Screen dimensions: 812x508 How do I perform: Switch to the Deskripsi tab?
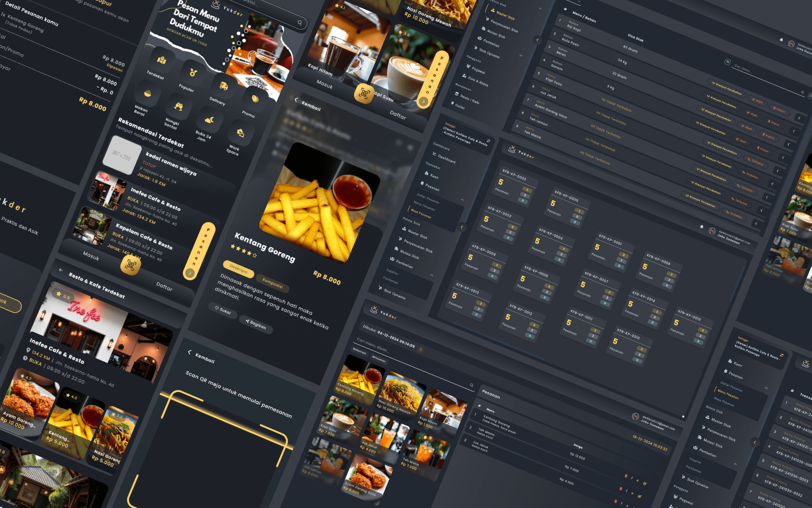239,269
